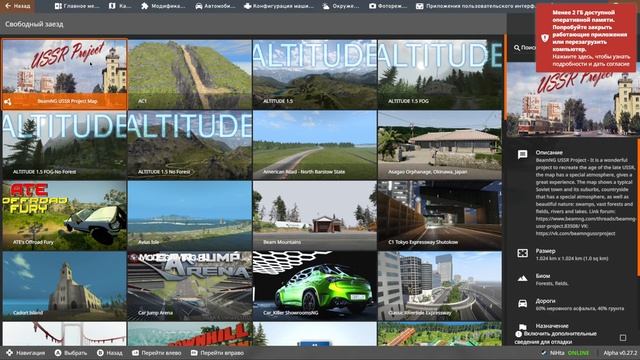Click the info icon beside debug option
The height and width of the screenshot is (360, 640).
tap(518, 334)
